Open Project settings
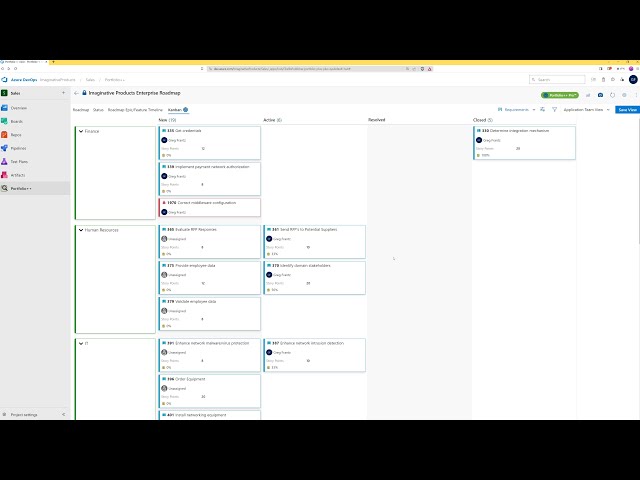Image resolution: width=640 pixels, height=480 pixels. click(x=24, y=414)
